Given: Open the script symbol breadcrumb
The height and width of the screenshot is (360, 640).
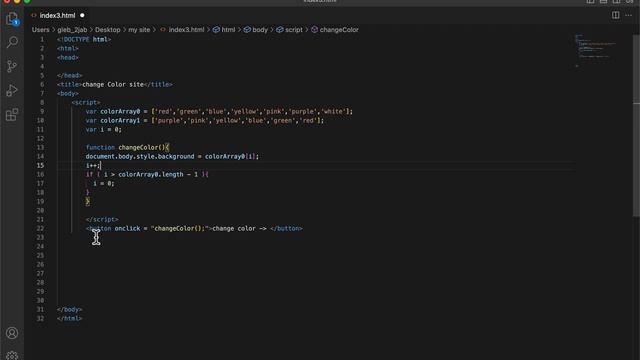Looking at the screenshot, I should pyautogui.click(x=289, y=30).
